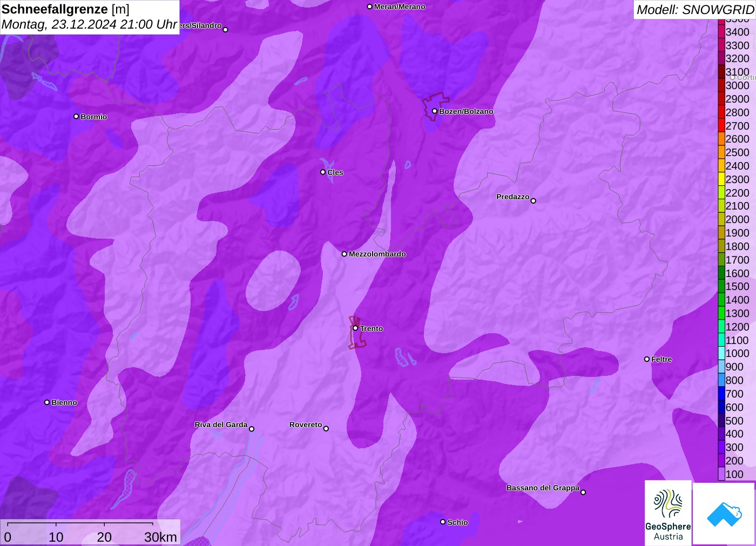Click the date 'Montag, 23.12.2024 21:00 Uhr'
Viewport: 756px width, 546px height.
click(x=90, y=24)
